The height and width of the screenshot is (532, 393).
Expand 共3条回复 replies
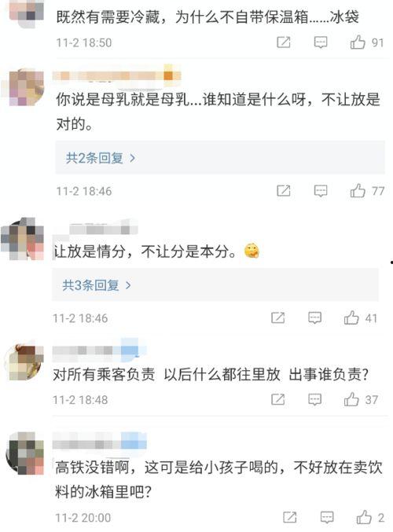[97, 285]
